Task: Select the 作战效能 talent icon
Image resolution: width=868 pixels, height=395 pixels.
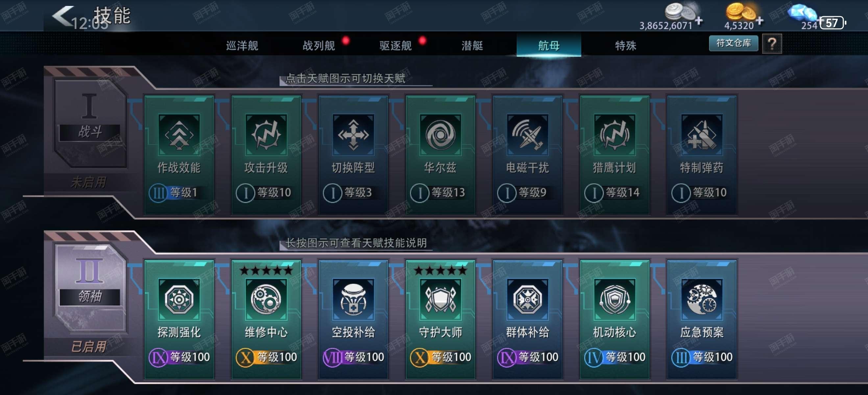Action: pyautogui.click(x=179, y=135)
